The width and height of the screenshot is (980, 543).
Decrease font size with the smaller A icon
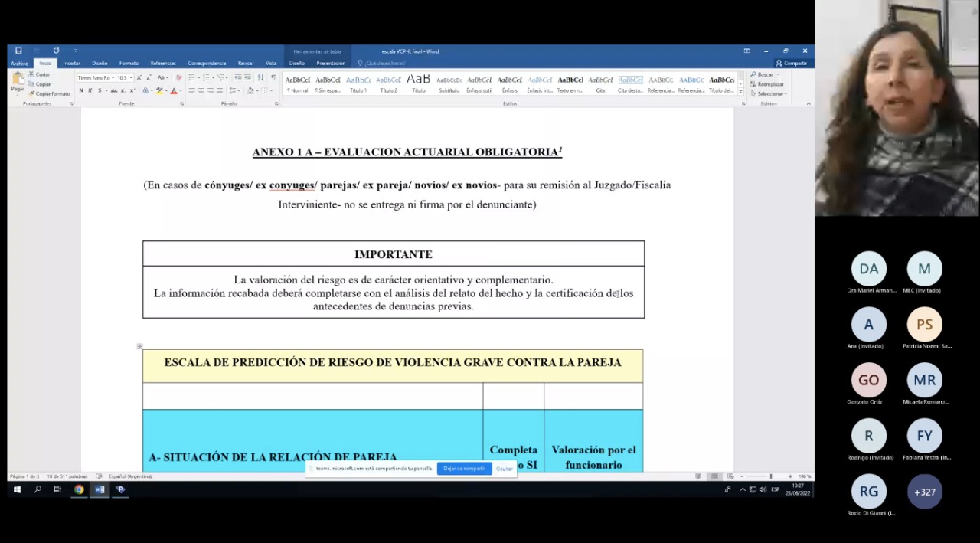[149, 77]
